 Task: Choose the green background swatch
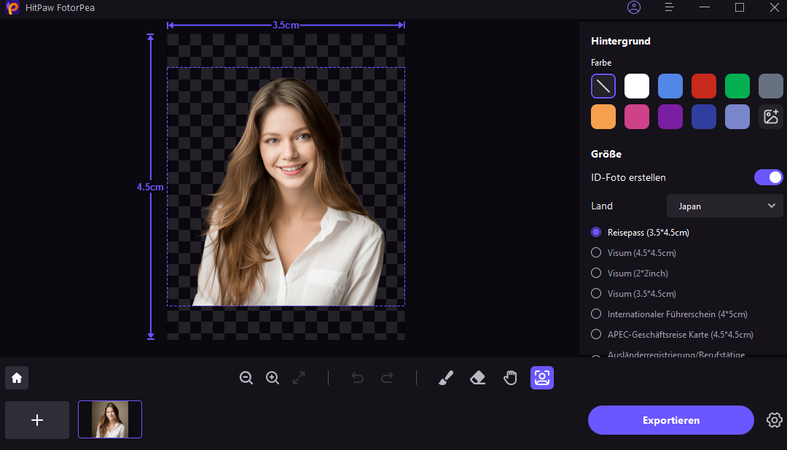pyautogui.click(x=737, y=86)
